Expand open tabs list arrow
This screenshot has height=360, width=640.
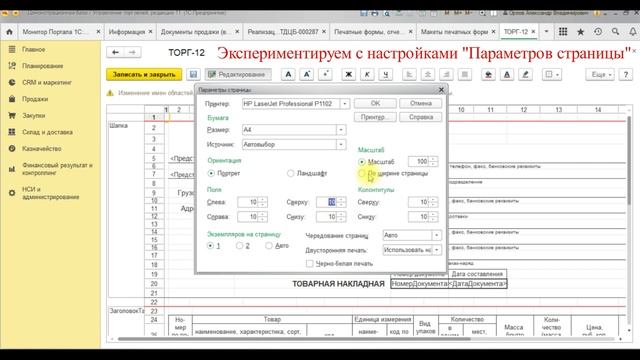pos(546,31)
